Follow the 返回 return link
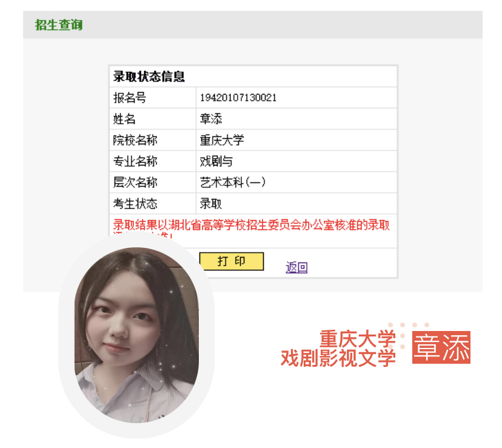This screenshot has height=448, width=502. (x=296, y=267)
